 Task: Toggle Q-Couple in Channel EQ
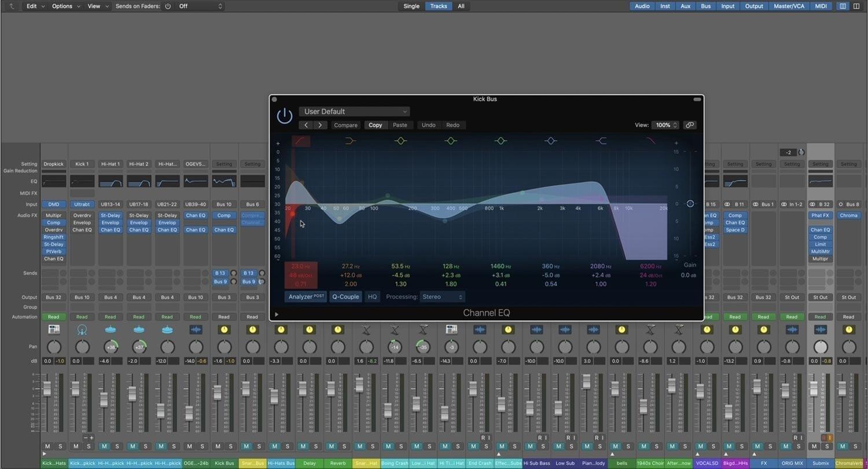click(345, 296)
